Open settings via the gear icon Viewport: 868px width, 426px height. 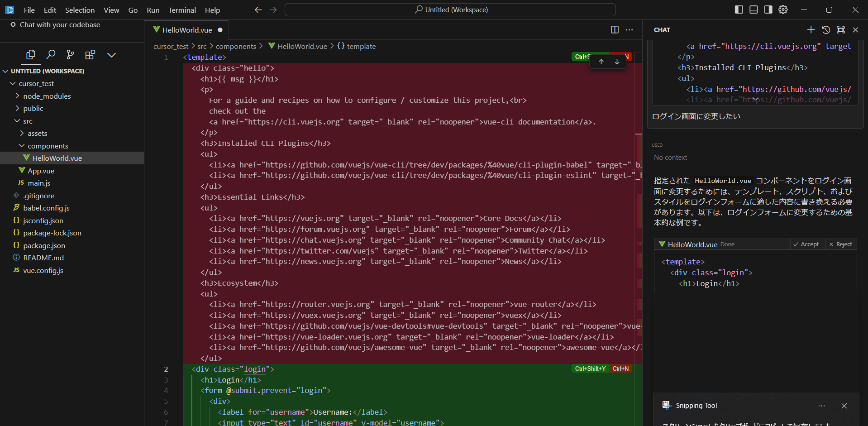pyautogui.click(x=783, y=10)
